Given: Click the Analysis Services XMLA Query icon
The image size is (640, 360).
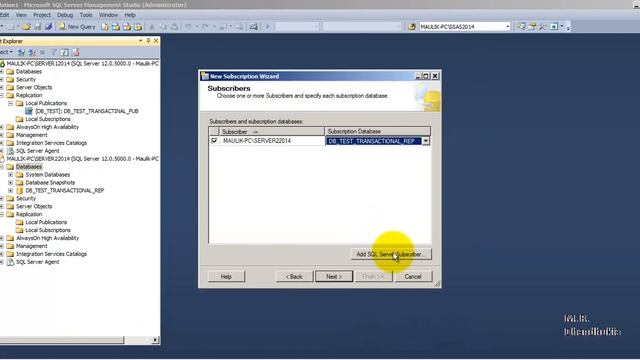Looking at the screenshot, I should 138,27.
